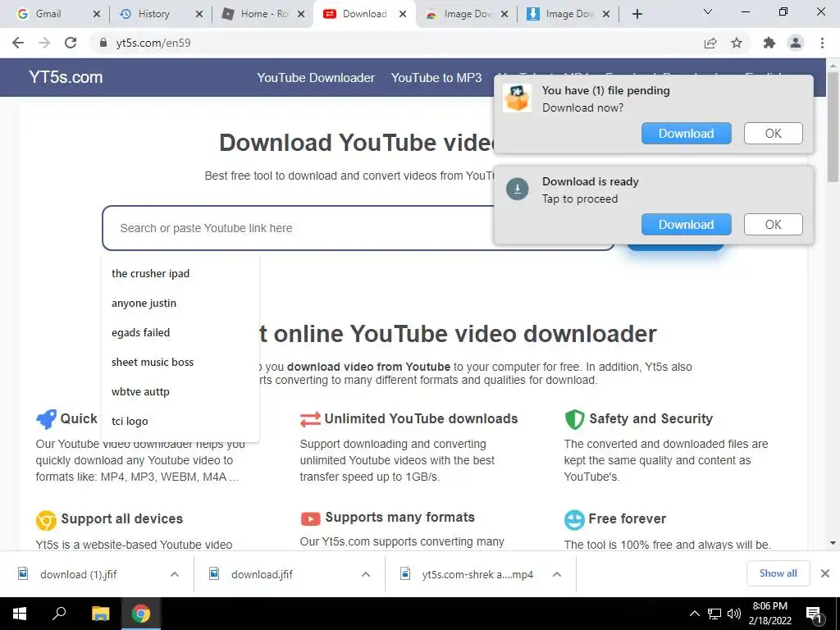Close the Gmail tab

pyautogui.click(x=97, y=14)
